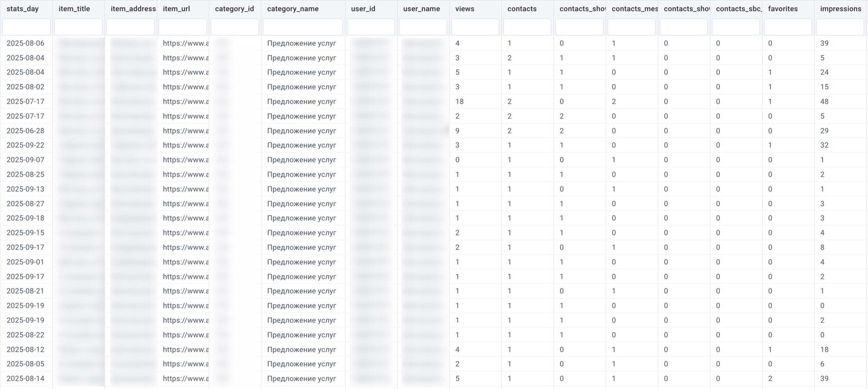Click the filter field below category_name
Viewport: 868px width, 389px height.
[x=303, y=27]
